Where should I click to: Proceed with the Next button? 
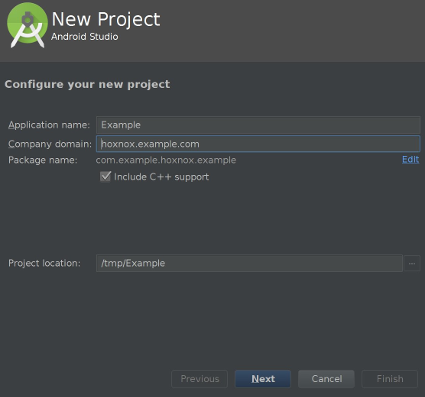(x=263, y=379)
